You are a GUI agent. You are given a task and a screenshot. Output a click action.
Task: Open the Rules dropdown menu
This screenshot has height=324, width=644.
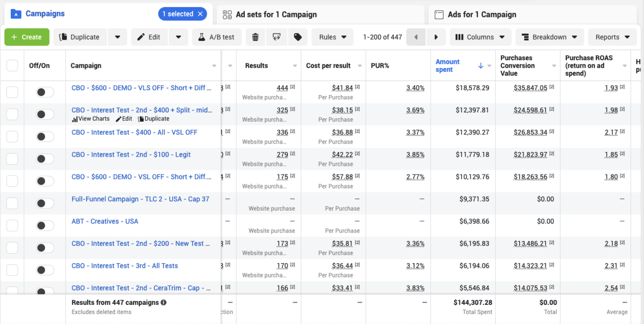[x=333, y=37]
